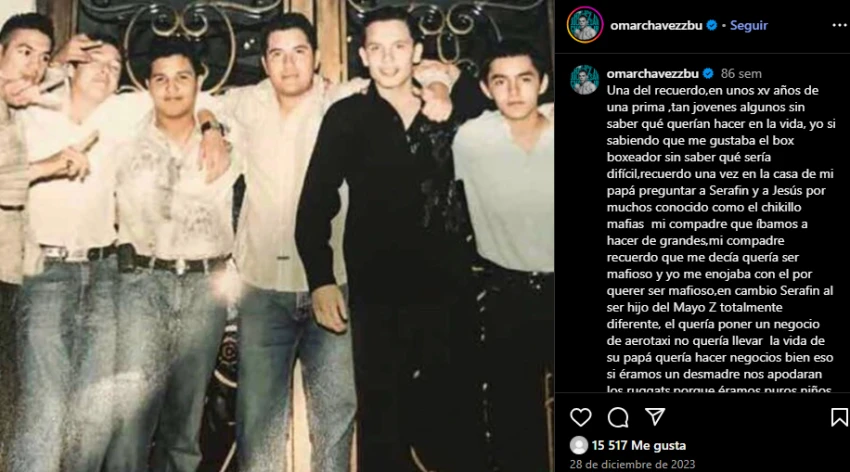The image size is (850, 472).
Task: Open comments with the speech bubble icon
Action: tap(618, 417)
